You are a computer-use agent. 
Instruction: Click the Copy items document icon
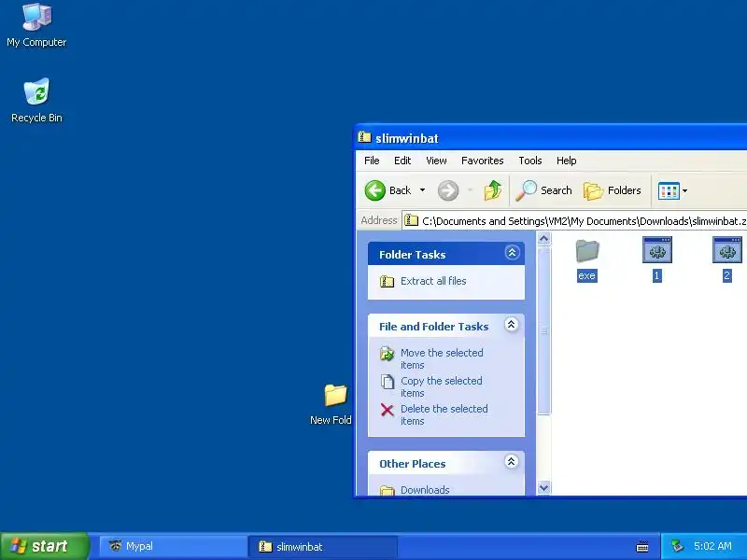[x=388, y=382]
